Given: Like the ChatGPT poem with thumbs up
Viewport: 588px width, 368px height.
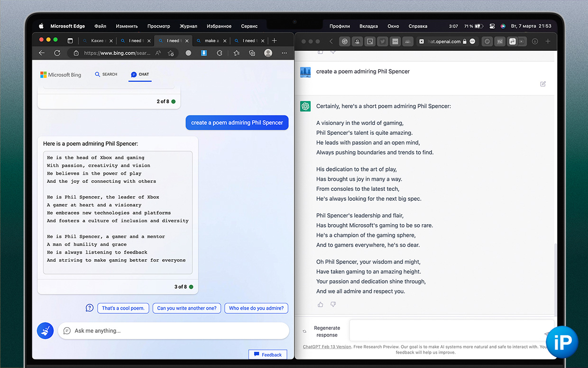Looking at the screenshot, I should click(321, 304).
